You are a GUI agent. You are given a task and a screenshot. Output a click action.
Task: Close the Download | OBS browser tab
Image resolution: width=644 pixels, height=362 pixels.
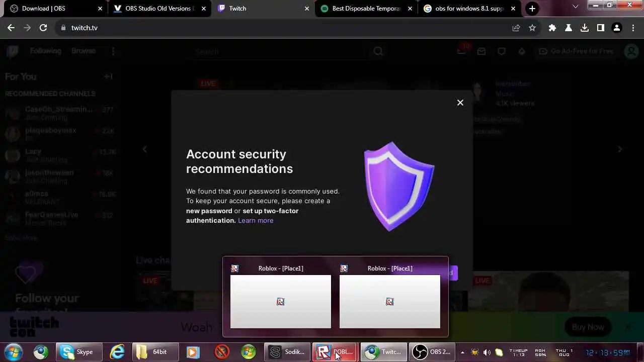pos(100,9)
